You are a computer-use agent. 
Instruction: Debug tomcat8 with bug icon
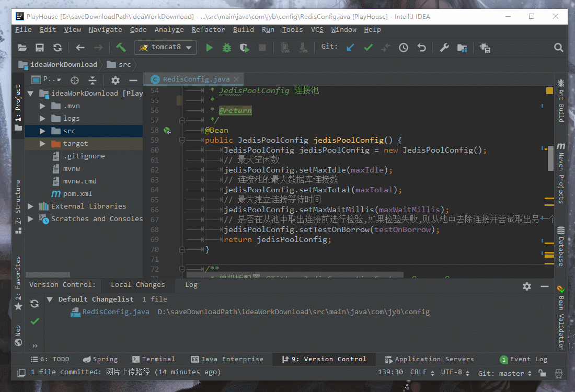pos(227,48)
